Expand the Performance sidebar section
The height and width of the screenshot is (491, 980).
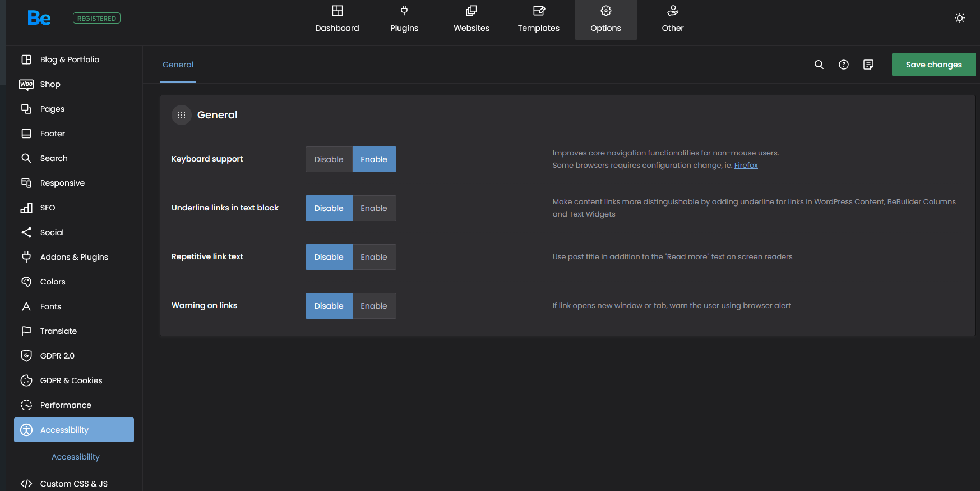66,405
